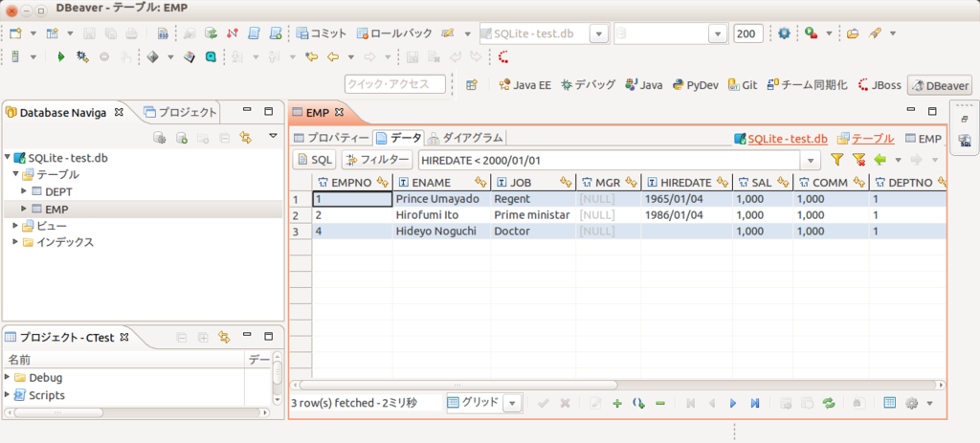Image resolution: width=980 pixels, height=443 pixels.
Task: Select the EMP editor tab
Action: pos(318,113)
